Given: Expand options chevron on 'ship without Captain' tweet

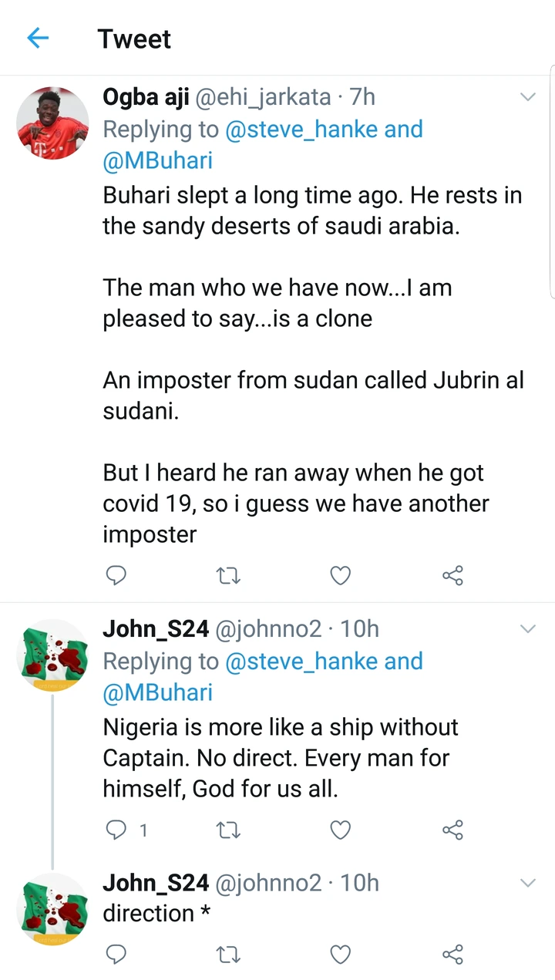Looking at the screenshot, I should [x=528, y=629].
